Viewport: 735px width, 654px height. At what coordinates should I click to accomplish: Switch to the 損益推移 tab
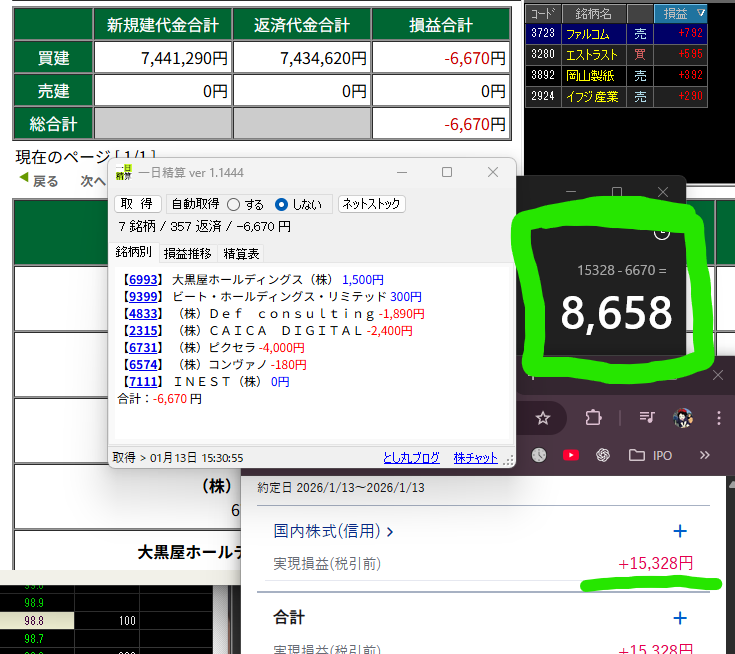[187, 253]
